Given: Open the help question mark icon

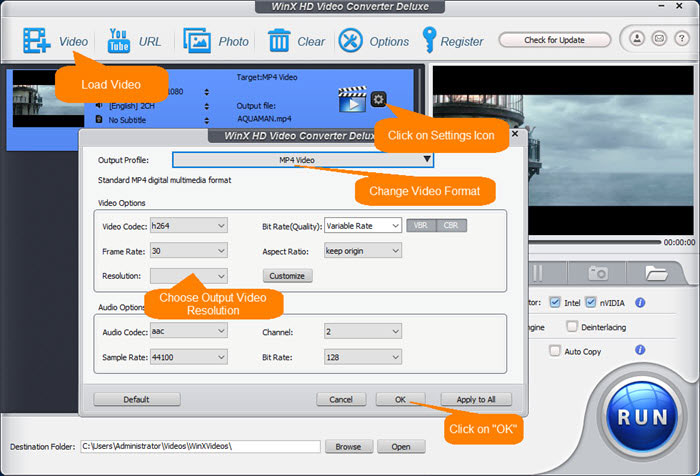Looking at the screenshot, I should pos(681,39).
